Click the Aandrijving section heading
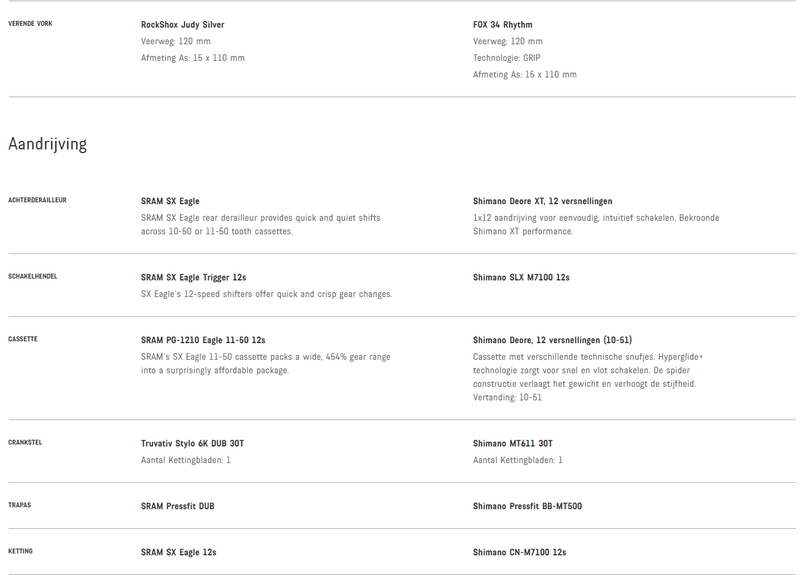This screenshot has width=800, height=575. click(48, 144)
